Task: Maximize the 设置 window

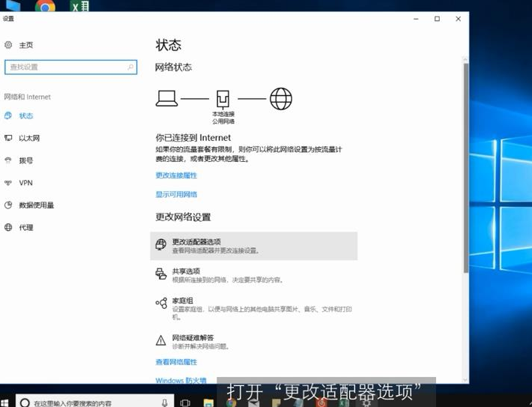Action: pos(437,19)
